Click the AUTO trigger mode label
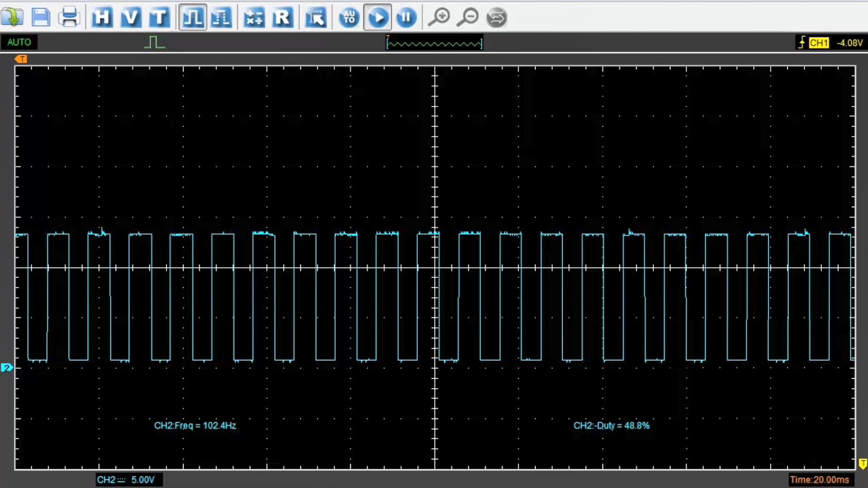The height and width of the screenshot is (488, 868). [19, 42]
